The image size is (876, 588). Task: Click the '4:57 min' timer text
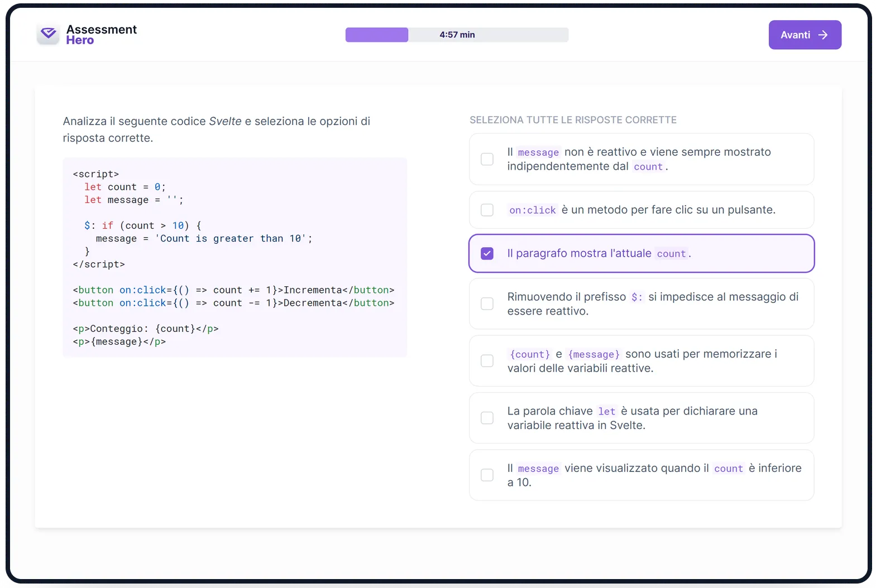click(x=457, y=35)
